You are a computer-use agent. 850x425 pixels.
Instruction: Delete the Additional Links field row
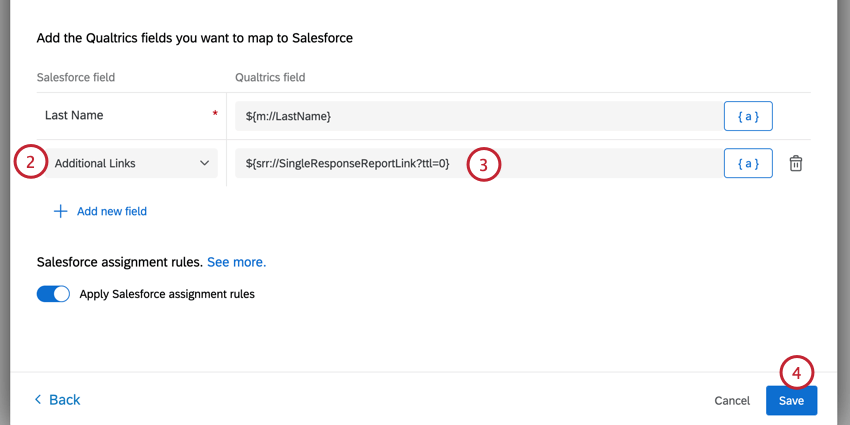(796, 163)
